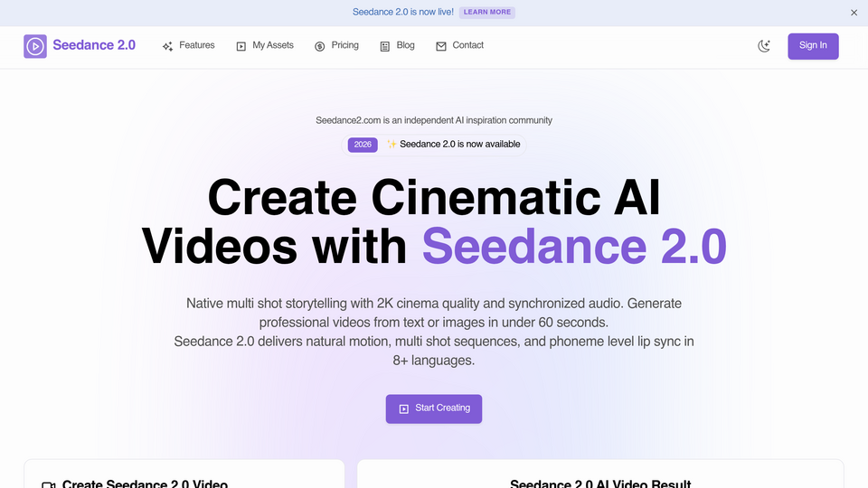Click the Start Creating button
868x488 pixels.
tap(433, 408)
